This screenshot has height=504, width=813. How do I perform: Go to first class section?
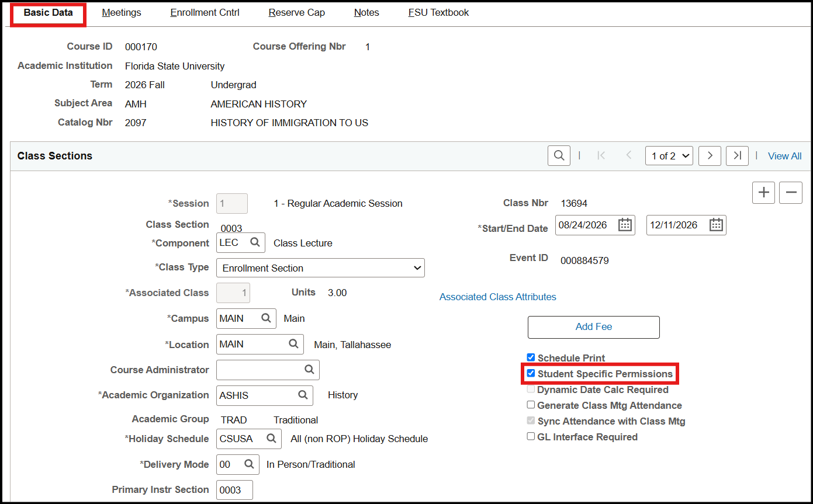pyautogui.click(x=601, y=156)
